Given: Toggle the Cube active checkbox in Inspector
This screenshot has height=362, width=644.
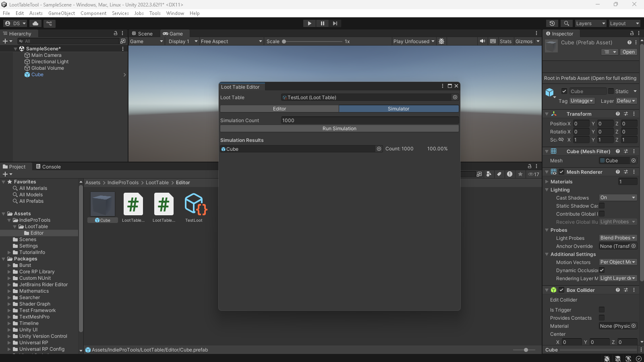Looking at the screenshot, I should click(564, 91).
